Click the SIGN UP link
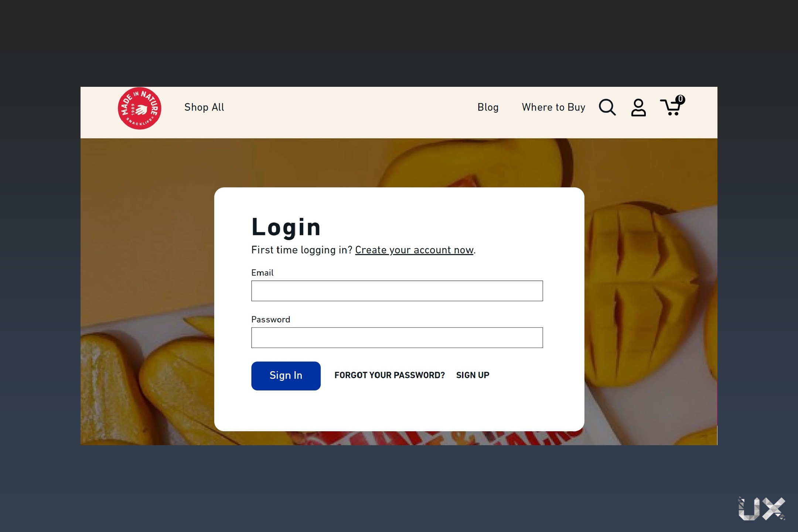Viewport: 798px width, 532px height. [x=473, y=375]
